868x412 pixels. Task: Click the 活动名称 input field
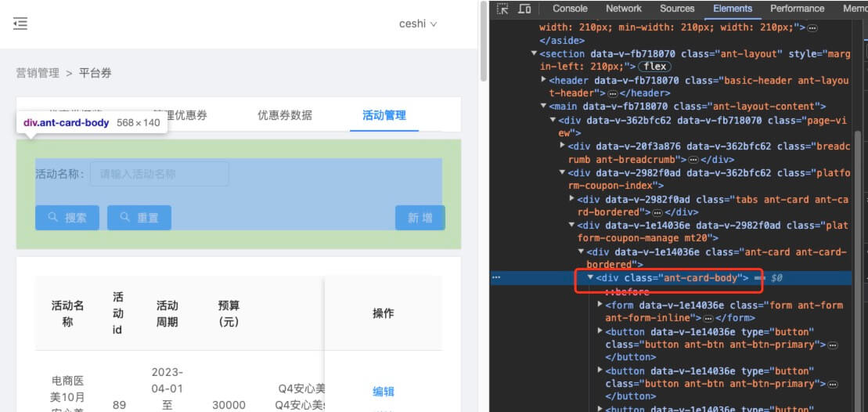click(x=160, y=174)
